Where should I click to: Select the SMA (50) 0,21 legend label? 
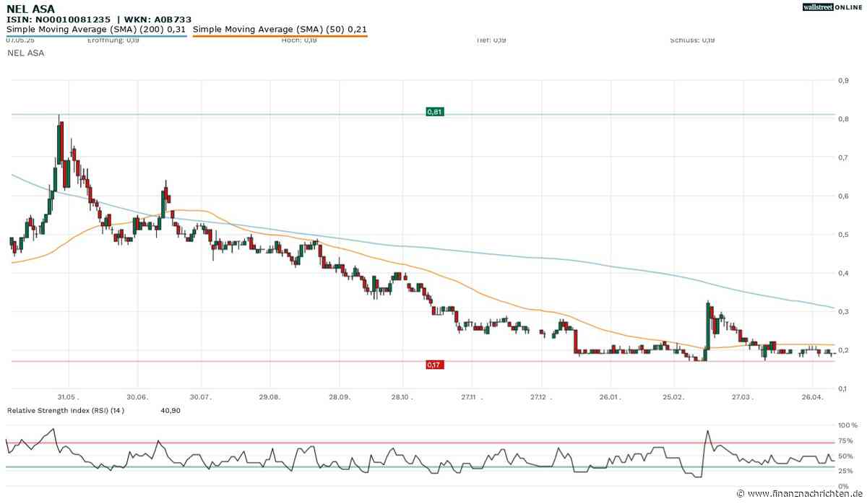tap(280, 29)
